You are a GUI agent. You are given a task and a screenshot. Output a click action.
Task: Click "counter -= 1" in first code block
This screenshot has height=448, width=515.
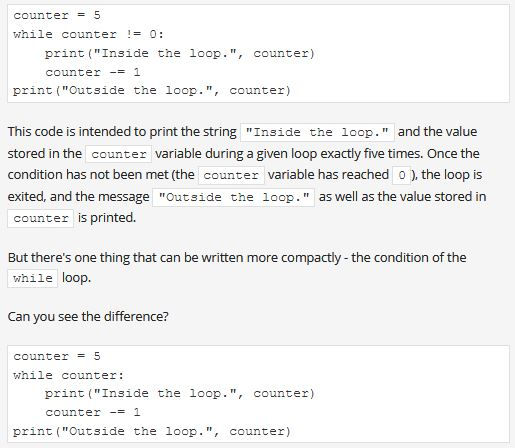(93, 72)
